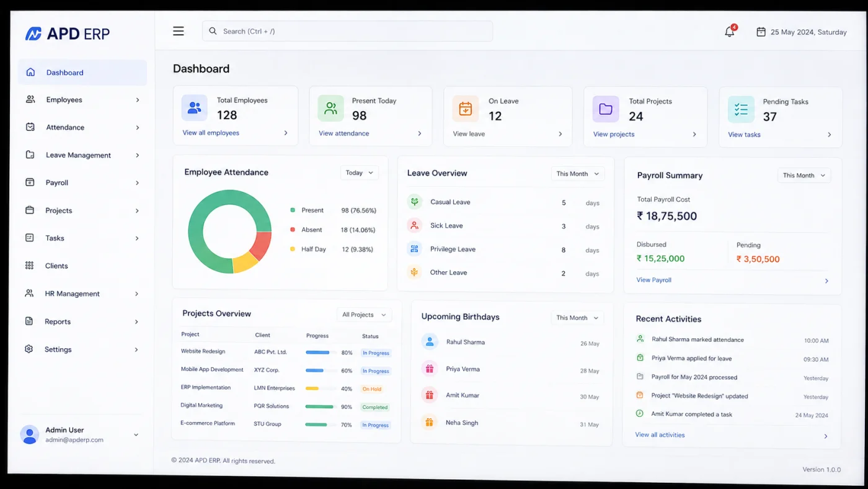The height and width of the screenshot is (489, 868).
Task: Click the Total Projects folder icon
Action: (606, 109)
